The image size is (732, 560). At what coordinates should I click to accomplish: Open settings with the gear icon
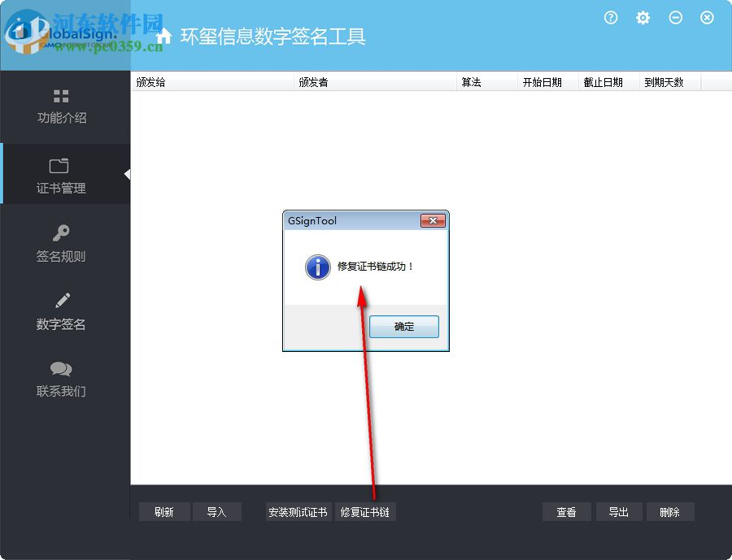click(643, 17)
